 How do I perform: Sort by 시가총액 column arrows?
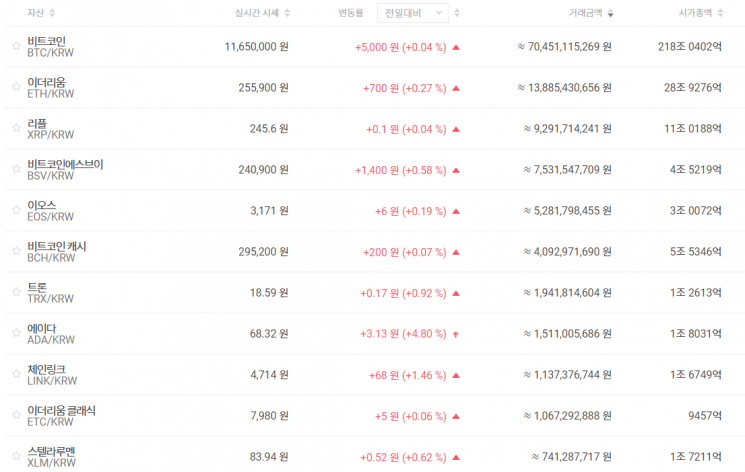[x=720, y=13]
